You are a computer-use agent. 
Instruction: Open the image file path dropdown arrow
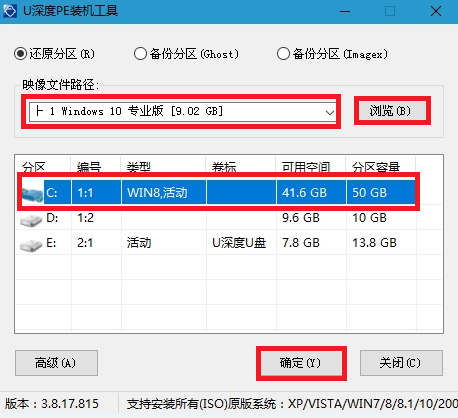click(x=329, y=112)
